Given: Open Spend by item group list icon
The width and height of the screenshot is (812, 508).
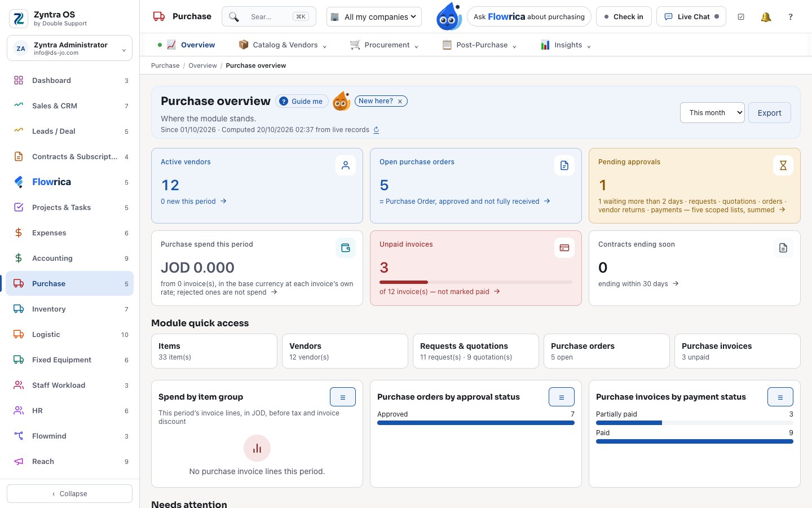Looking at the screenshot, I should tap(343, 397).
